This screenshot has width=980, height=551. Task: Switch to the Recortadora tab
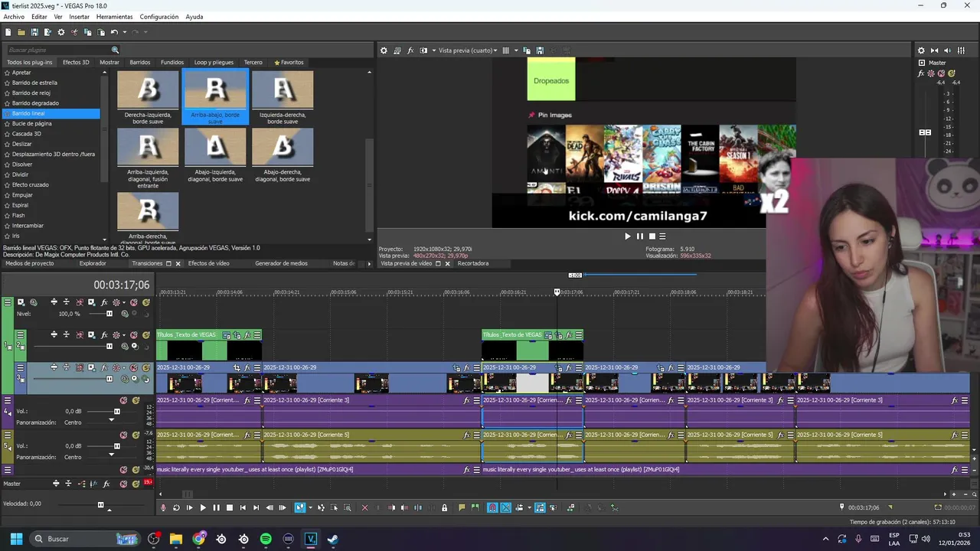point(472,263)
